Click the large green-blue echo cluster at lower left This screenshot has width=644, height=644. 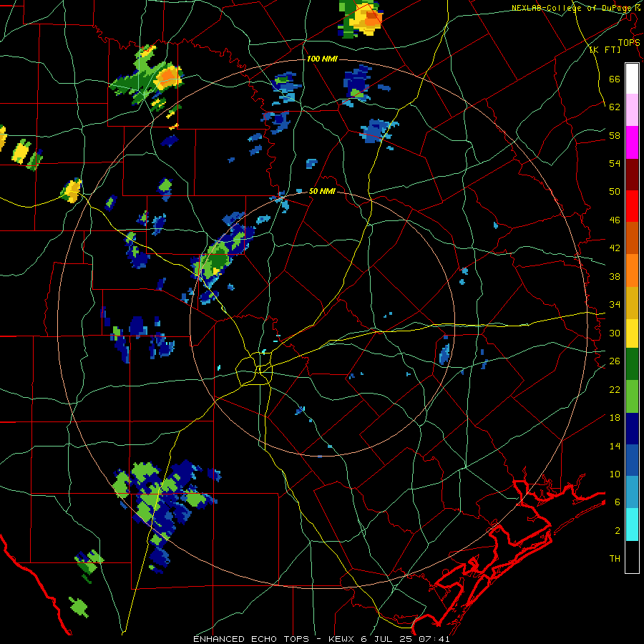pos(165,505)
